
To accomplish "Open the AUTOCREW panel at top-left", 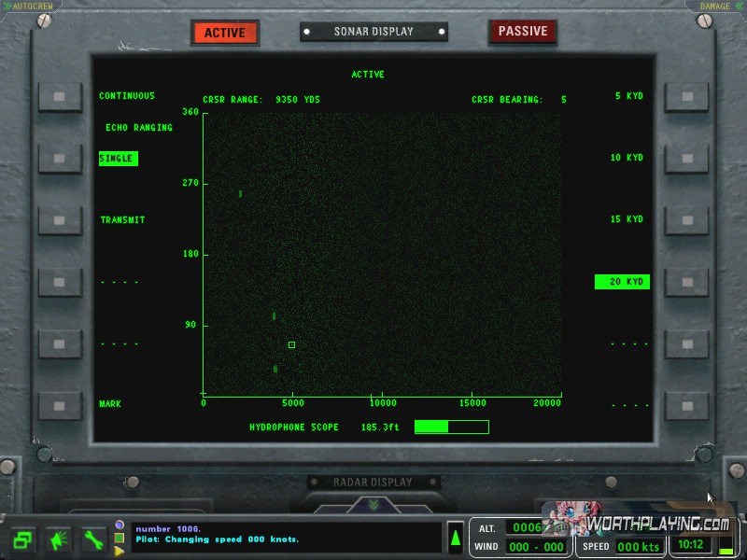I will (28, 6).
